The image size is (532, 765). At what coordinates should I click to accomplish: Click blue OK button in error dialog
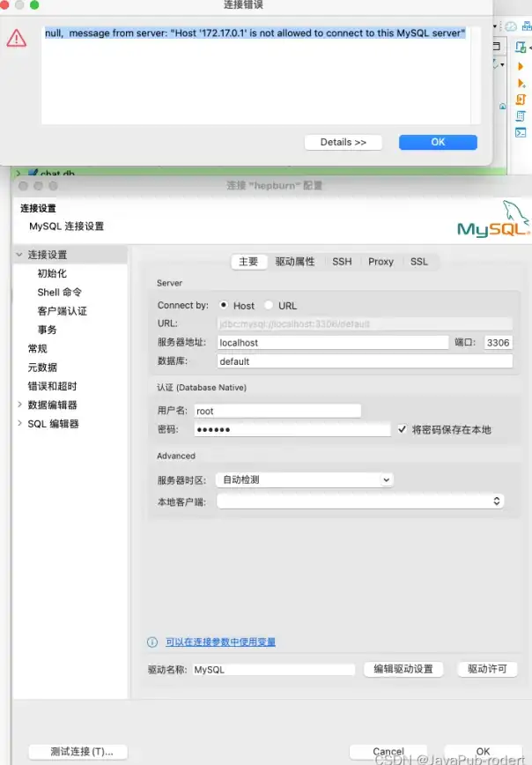[438, 142]
